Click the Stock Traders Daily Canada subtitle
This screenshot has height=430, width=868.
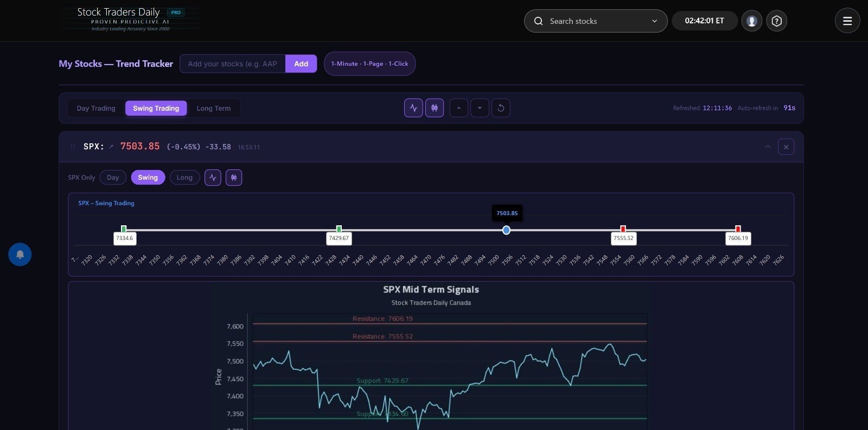pyautogui.click(x=431, y=302)
